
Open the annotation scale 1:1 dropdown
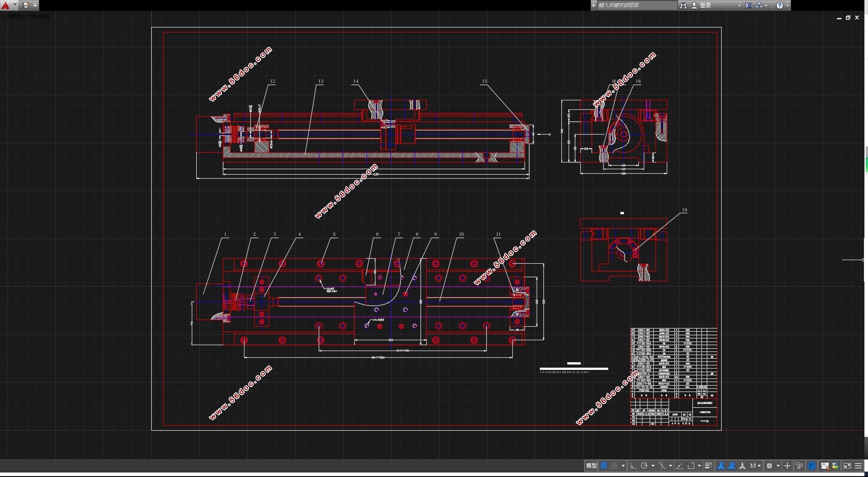(755, 466)
